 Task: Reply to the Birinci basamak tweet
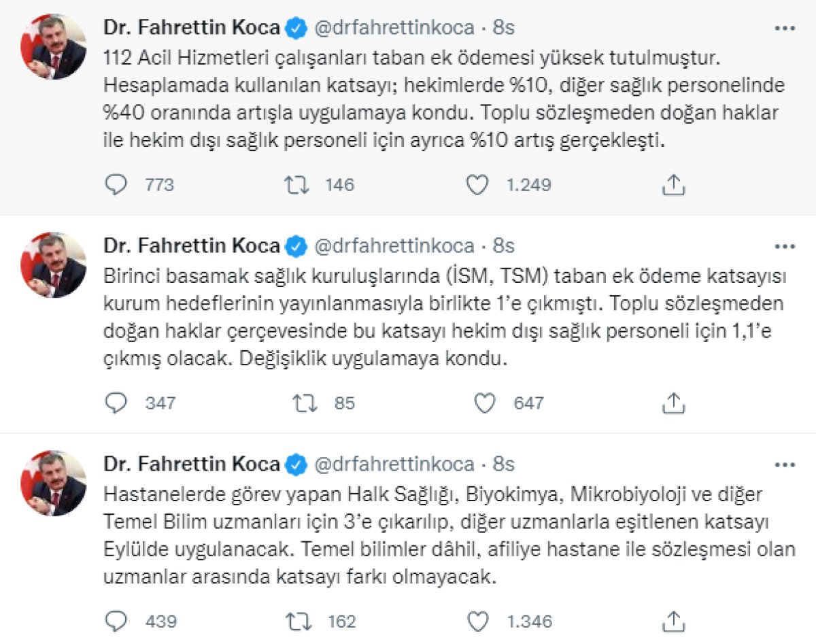(117, 403)
